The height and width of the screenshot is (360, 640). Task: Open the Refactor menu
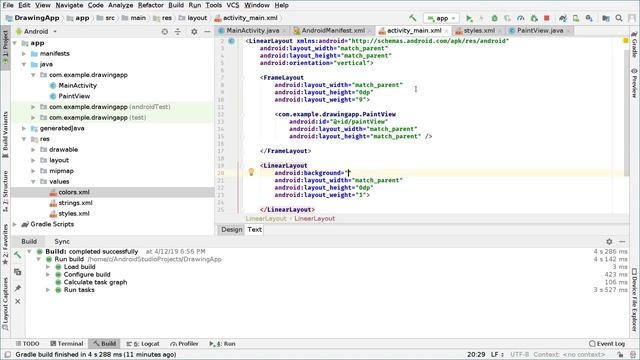(151, 5)
